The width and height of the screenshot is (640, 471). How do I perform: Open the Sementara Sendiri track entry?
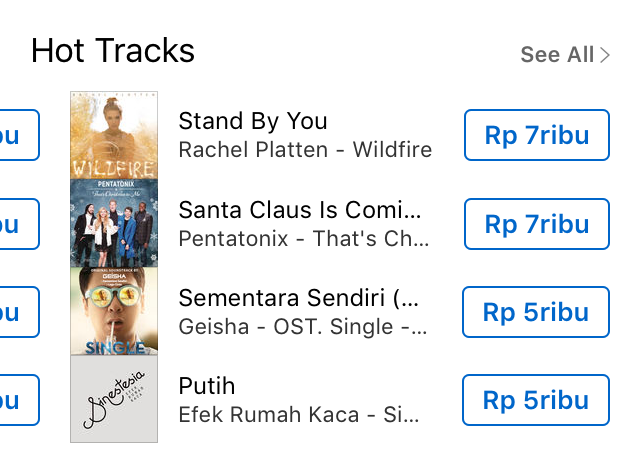tap(298, 298)
